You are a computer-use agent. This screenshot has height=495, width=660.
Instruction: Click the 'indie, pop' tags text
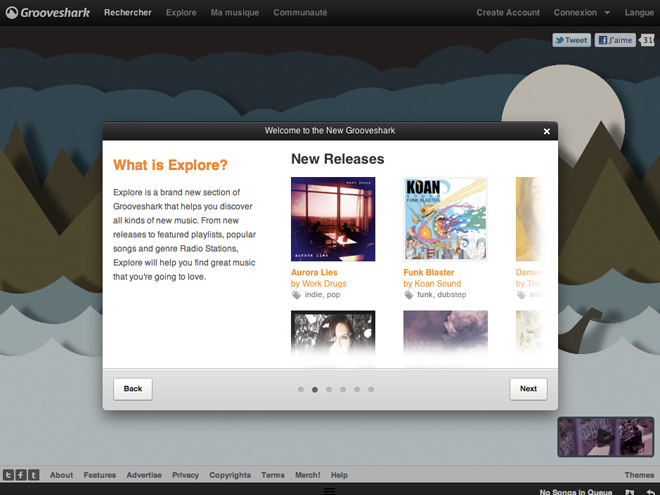point(322,295)
